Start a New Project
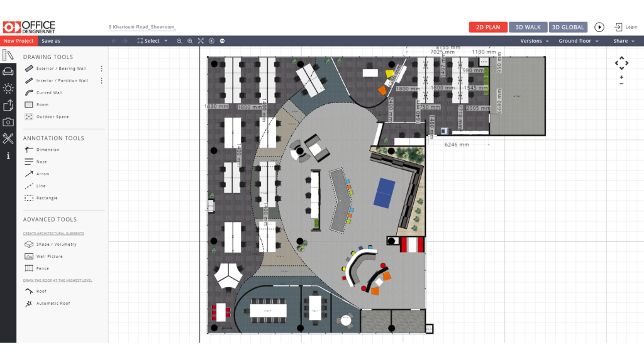This screenshot has width=644, height=362. click(19, 41)
